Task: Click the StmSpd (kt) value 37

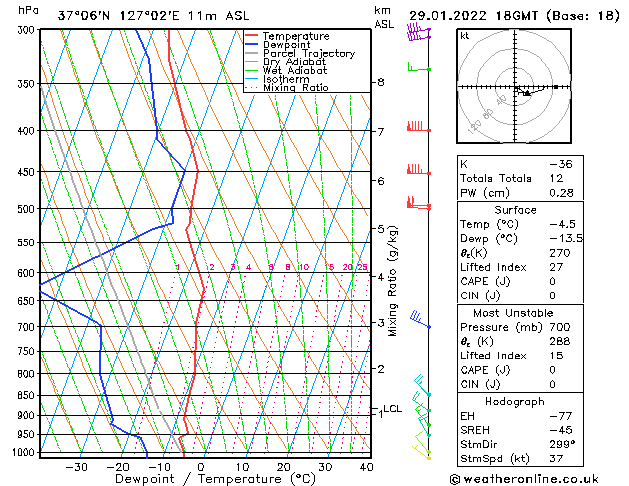Action: tap(556, 458)
